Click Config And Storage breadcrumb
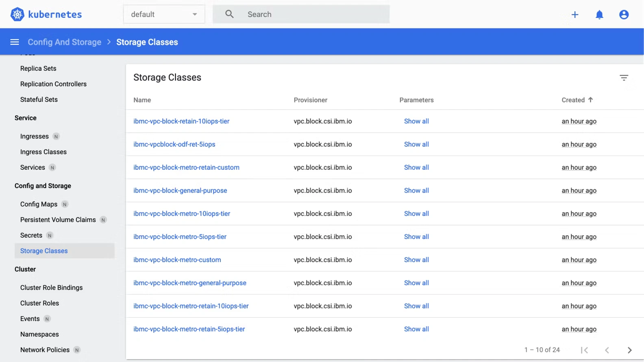This screenshot has width=644, height=362. click(64, 42)
